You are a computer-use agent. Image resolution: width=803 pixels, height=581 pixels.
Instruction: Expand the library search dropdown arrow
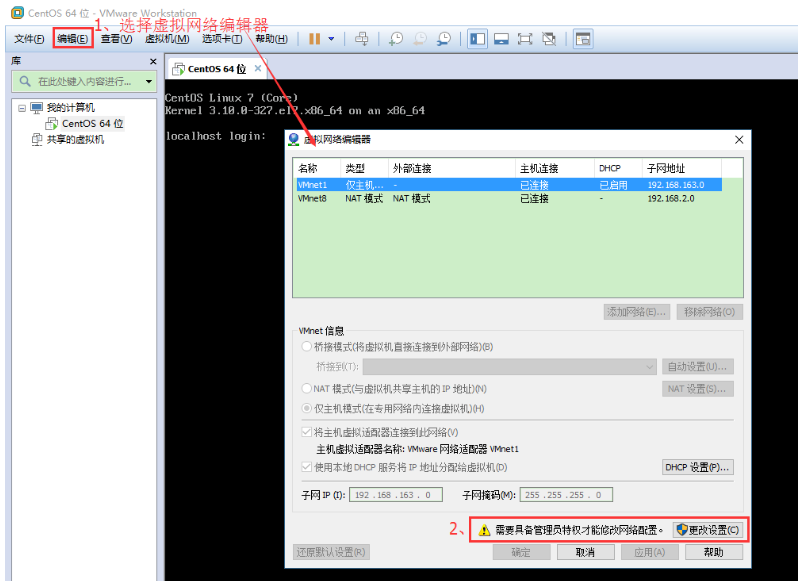[x=149, y=81]
